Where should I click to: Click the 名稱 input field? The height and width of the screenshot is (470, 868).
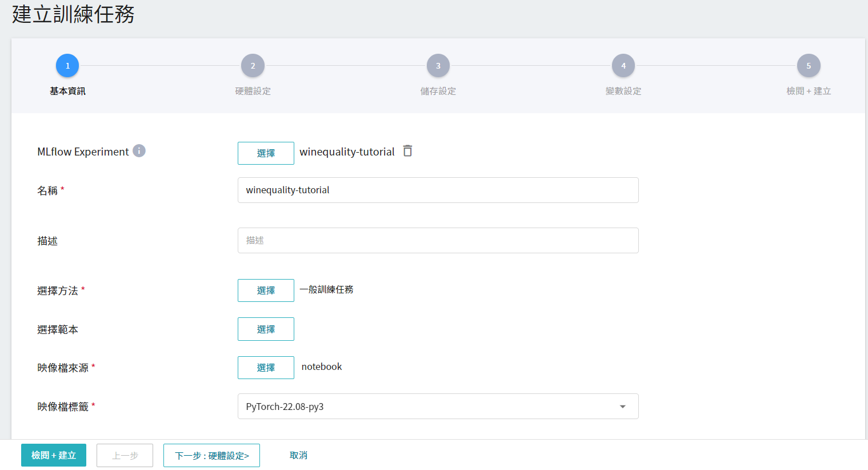pyautogui.click(x=438, y=190)
